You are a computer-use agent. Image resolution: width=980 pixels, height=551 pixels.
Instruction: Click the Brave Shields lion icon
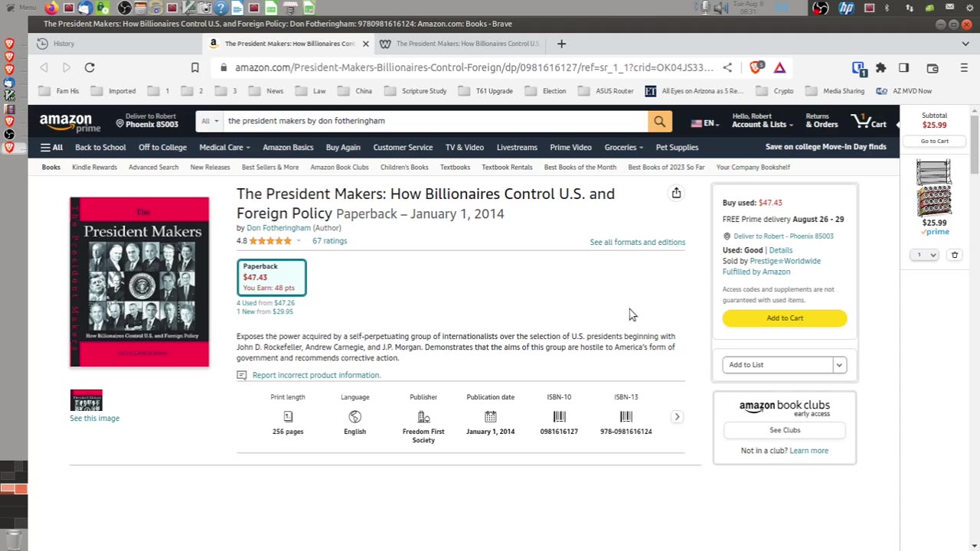(x=756, y=67)
